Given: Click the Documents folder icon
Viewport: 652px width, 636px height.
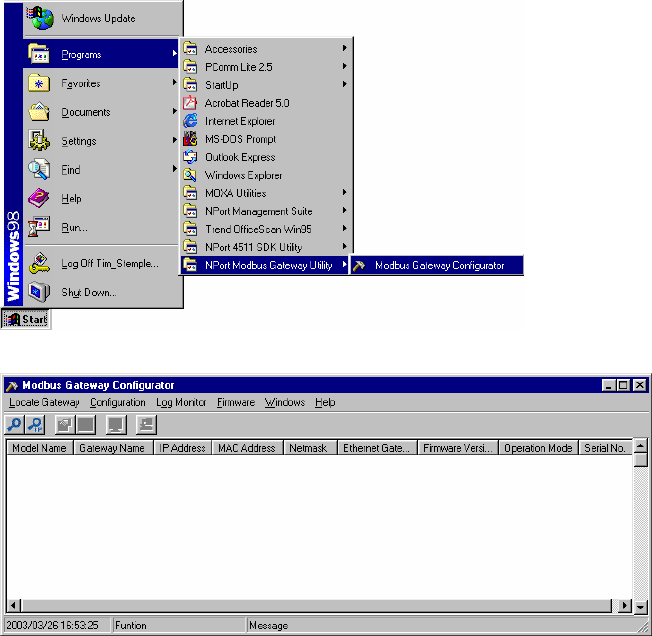Looking at the screenshot, I should coord(39,111).
